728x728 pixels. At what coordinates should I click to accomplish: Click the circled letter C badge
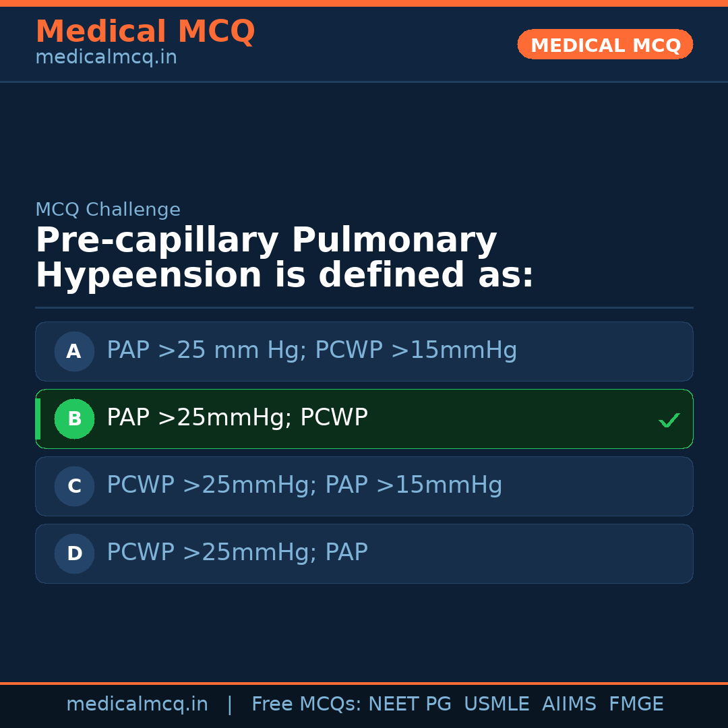click(x=74, y=486)
